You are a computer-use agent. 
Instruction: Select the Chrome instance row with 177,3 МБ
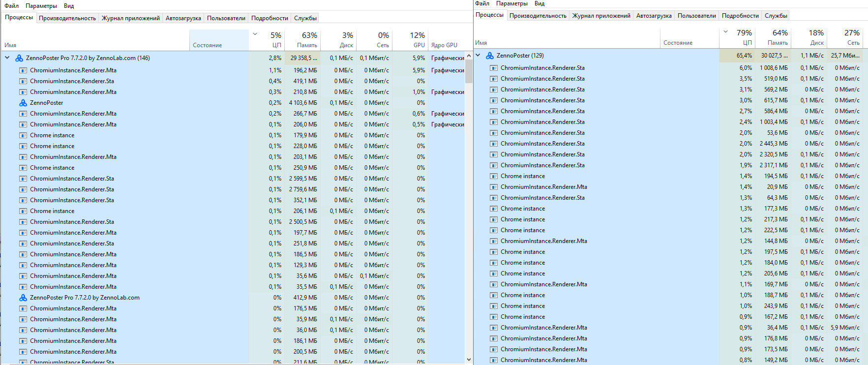pyautogui.click(x=668, y=209)
